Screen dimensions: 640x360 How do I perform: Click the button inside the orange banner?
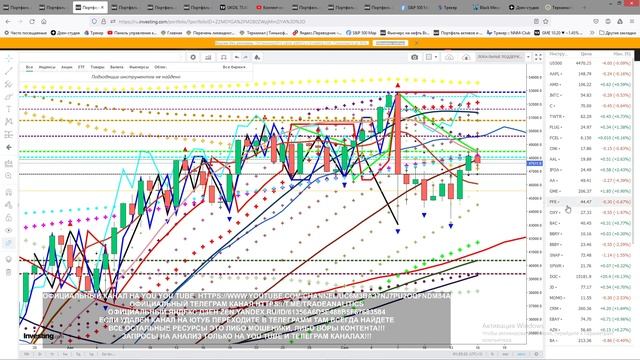[x=390, y=43]
